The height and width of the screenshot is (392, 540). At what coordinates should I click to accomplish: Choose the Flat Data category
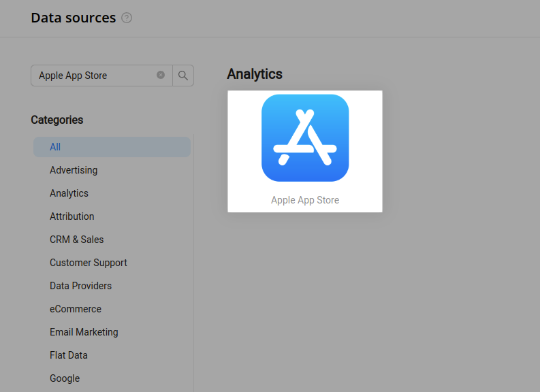click(69, 355)
